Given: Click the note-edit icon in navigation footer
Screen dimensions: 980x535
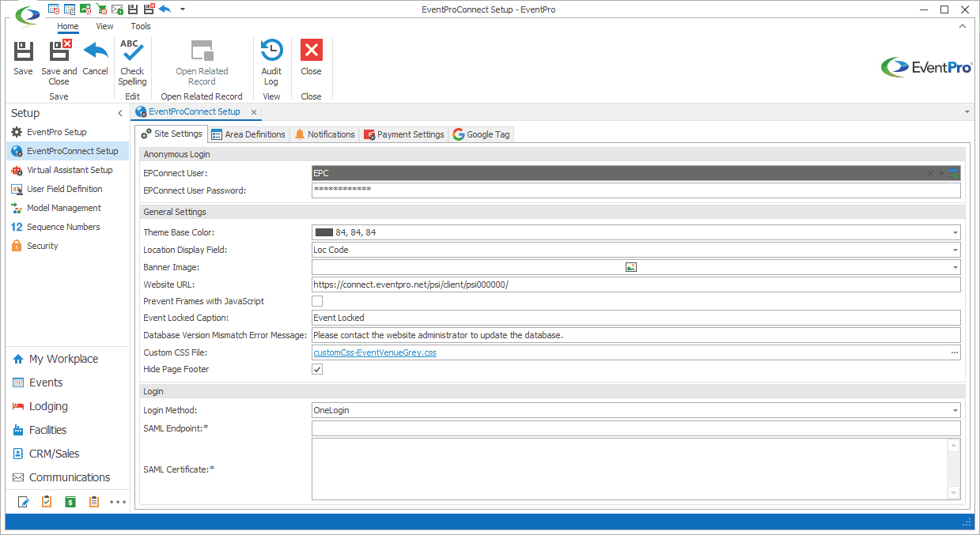Looking at the screenshot, I should [x=24, y=501].
